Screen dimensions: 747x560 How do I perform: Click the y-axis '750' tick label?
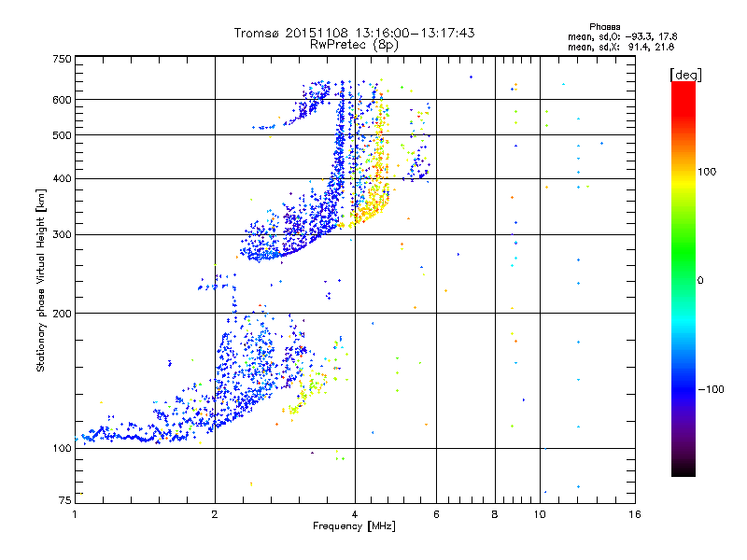(62, 59)
